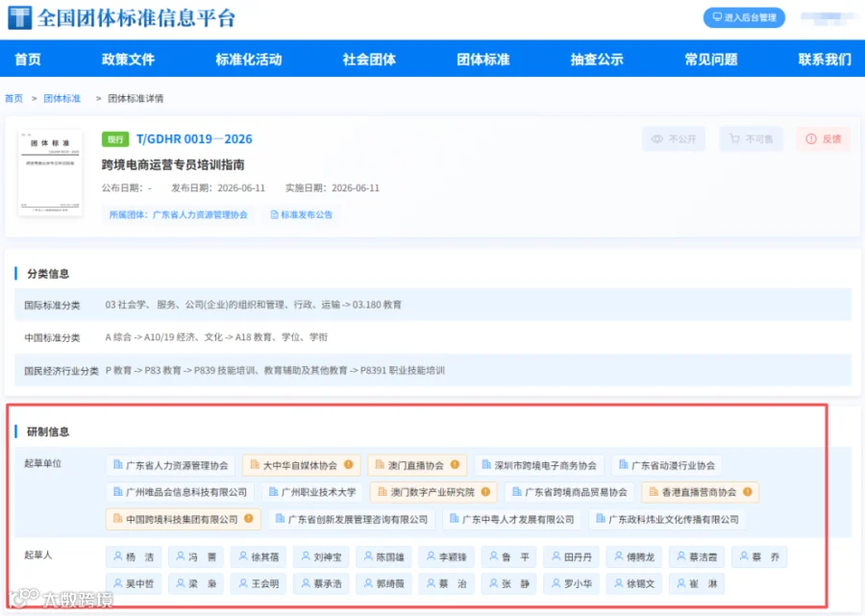Click building icon of 广州职业技术大学
This screenshot has width=865, height=616.
click(273, 491)
